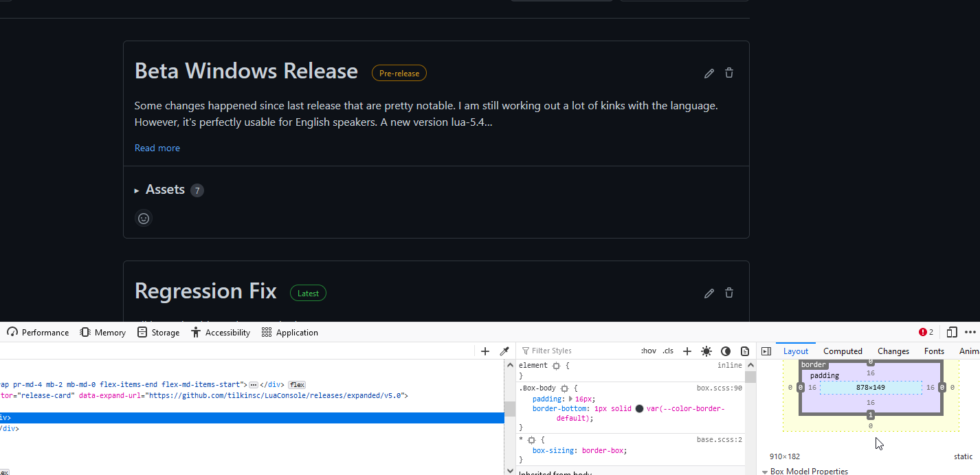Add a new CSS rule with plus icon

687,351
